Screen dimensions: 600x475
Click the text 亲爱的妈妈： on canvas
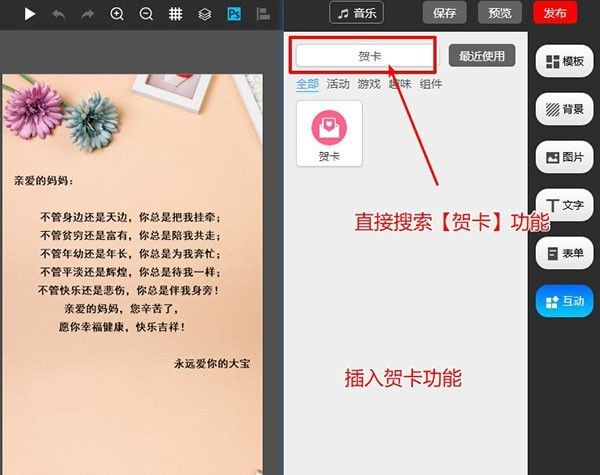(x=43, y=181)
